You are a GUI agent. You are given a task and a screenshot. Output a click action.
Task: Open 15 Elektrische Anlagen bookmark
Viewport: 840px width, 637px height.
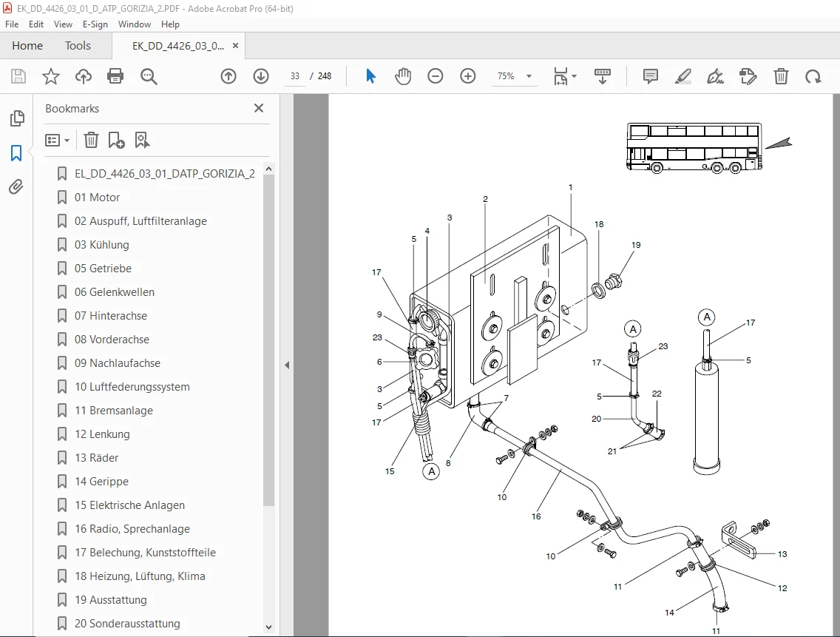129,505
